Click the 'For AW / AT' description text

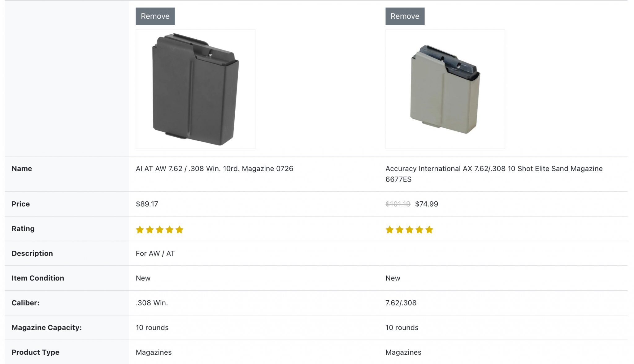click(x=155, y=253)
